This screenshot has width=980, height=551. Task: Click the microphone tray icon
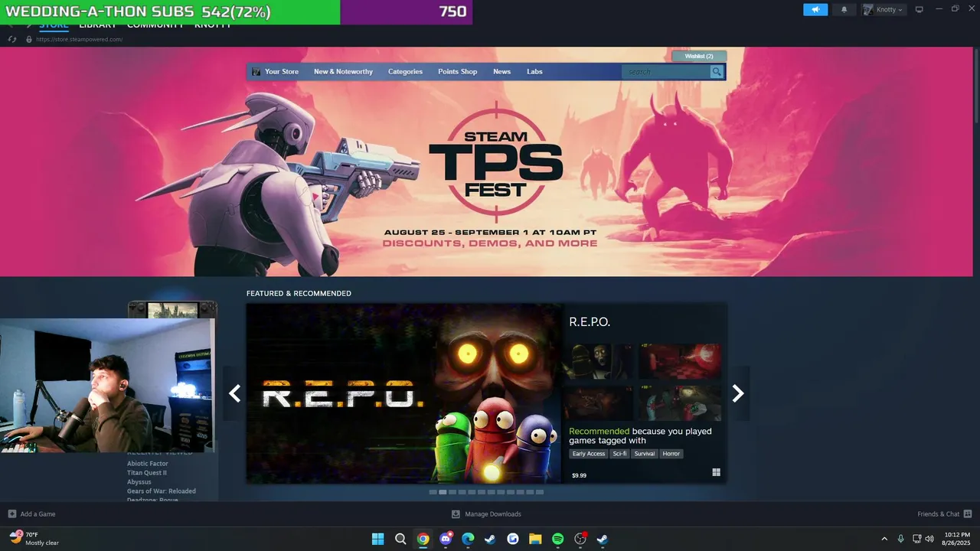pos(901,539)
